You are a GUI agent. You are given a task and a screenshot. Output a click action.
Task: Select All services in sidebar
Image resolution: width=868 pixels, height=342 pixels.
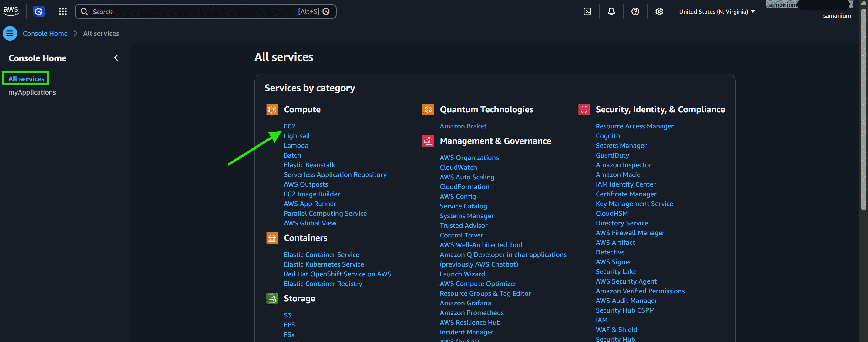click(26, 79)
